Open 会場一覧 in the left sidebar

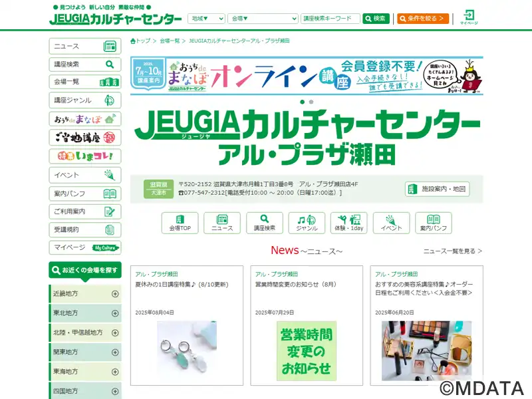point(85,82)
